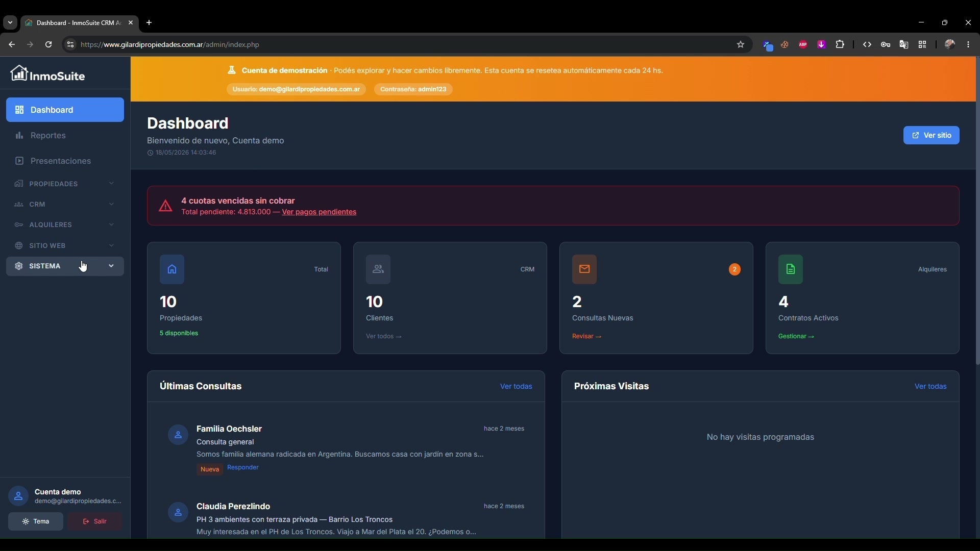Click the SITIO WEB globe icon
This screenshot has width=980, height=551.
tap(19, 245)
